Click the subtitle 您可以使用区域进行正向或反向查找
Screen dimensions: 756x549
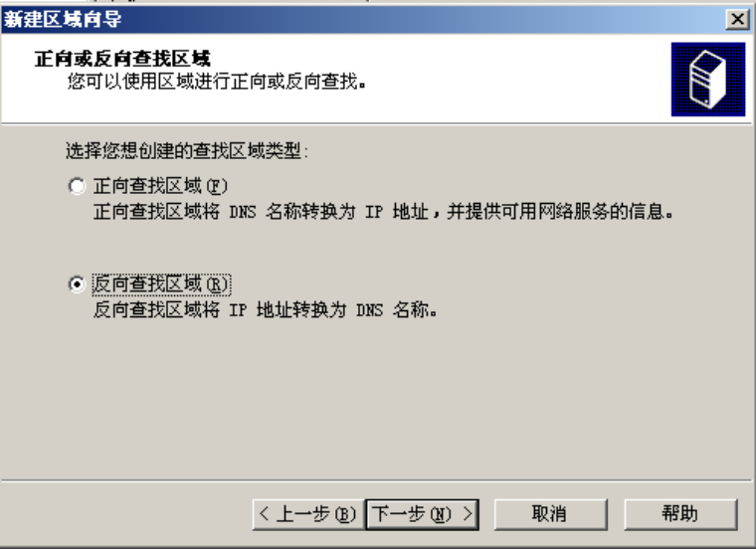(217, 82)
